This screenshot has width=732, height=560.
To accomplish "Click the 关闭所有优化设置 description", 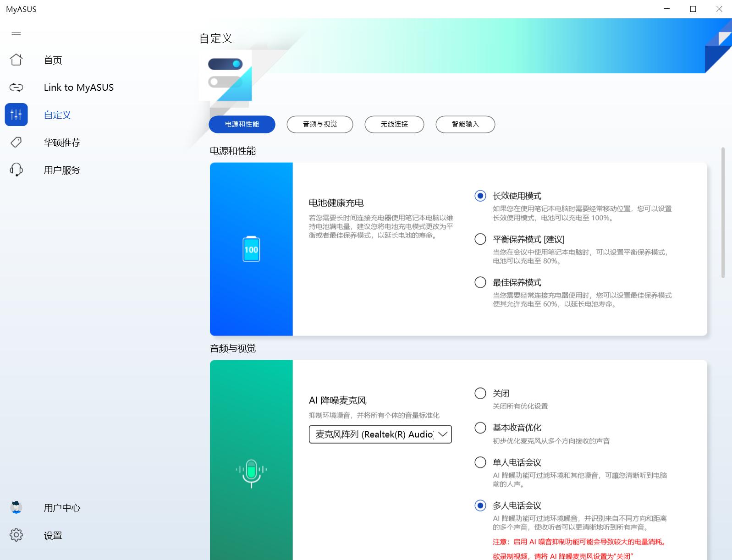I will pos(520,406).
